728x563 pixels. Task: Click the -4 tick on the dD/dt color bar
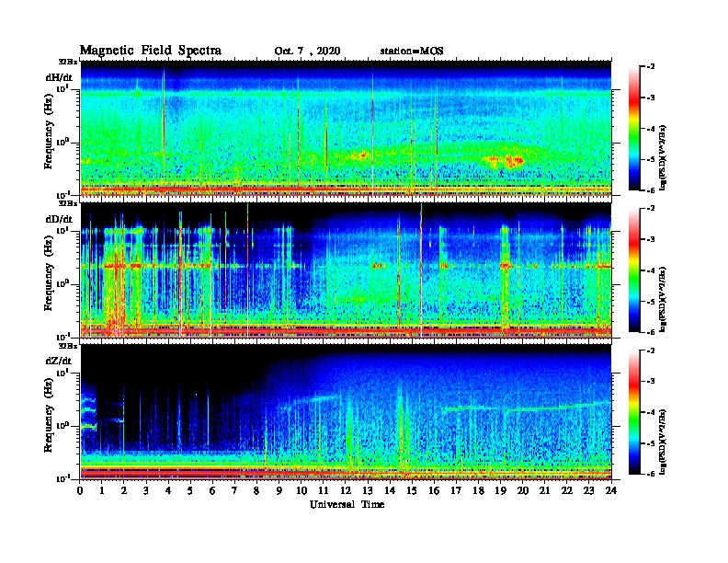(651, 270)
